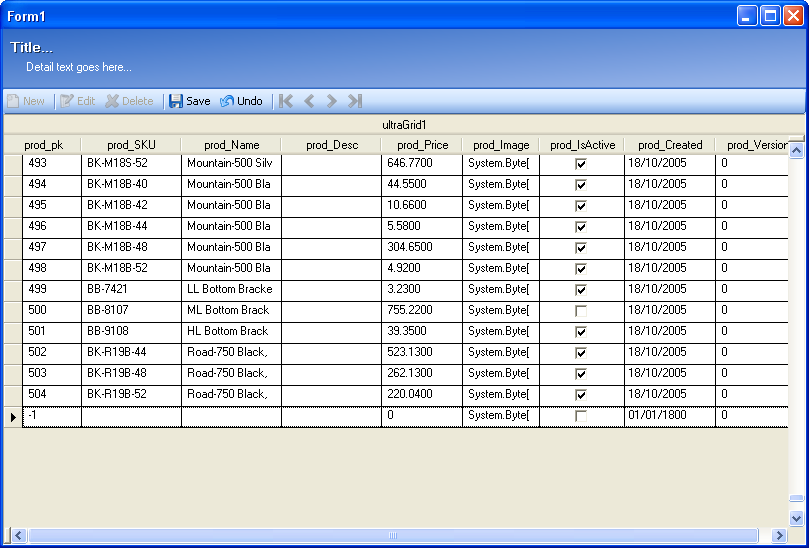Click the Undo toolbar button

point(241,101)
